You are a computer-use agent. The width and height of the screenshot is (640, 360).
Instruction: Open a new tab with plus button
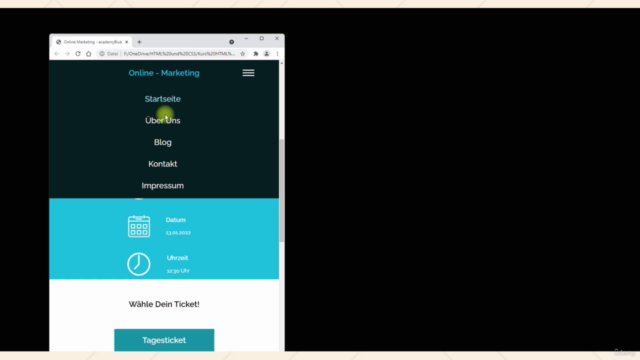(139, 42)
